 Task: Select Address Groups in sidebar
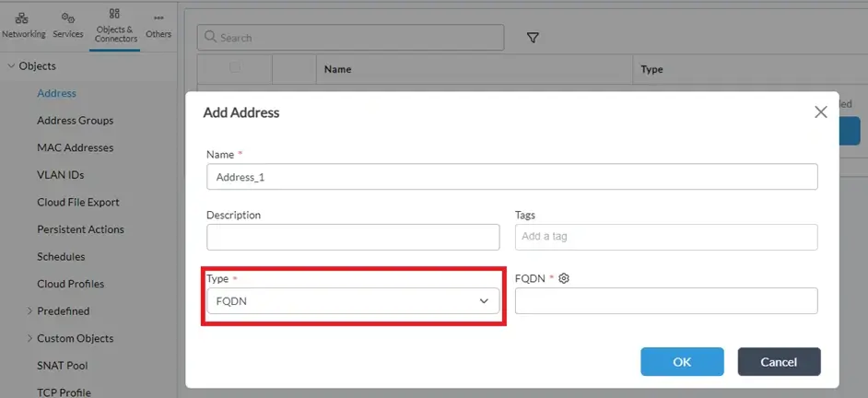pyautogui.click(x=75, y=121)
